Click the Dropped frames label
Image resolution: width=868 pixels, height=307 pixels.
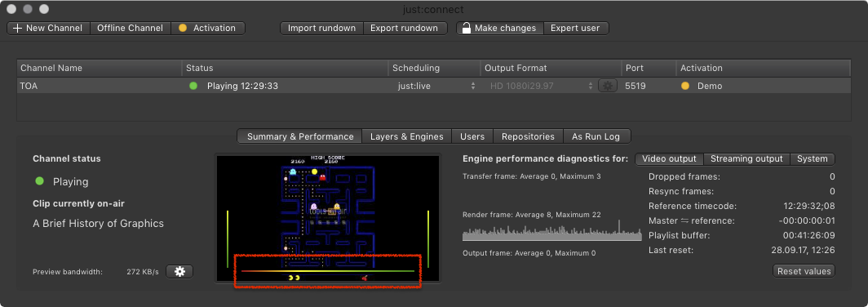point(684,177)
